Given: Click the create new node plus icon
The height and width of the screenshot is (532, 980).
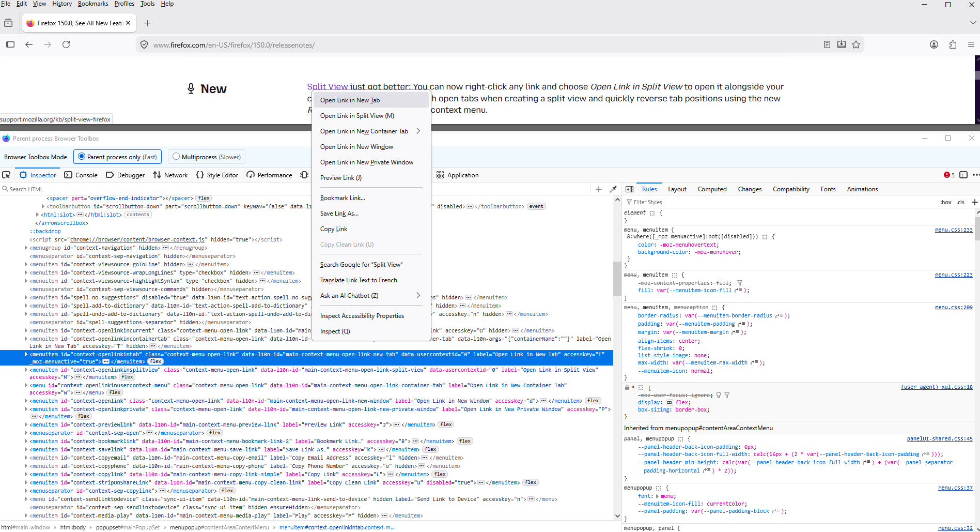Looking at the screenshot, I should 599,189.
